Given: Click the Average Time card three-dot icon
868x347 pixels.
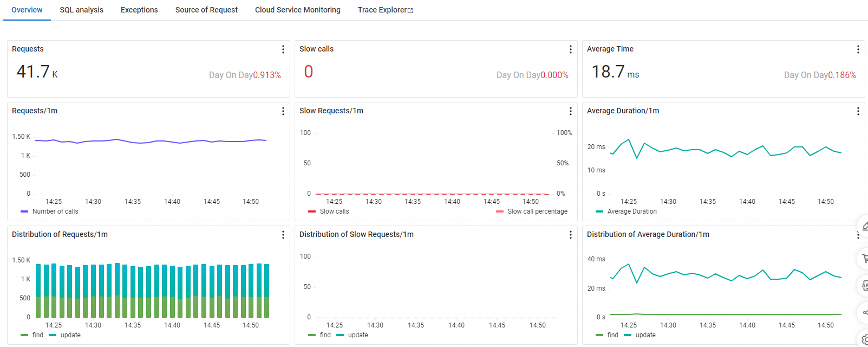Looking at the screenshot, I should tap(858, 49).
